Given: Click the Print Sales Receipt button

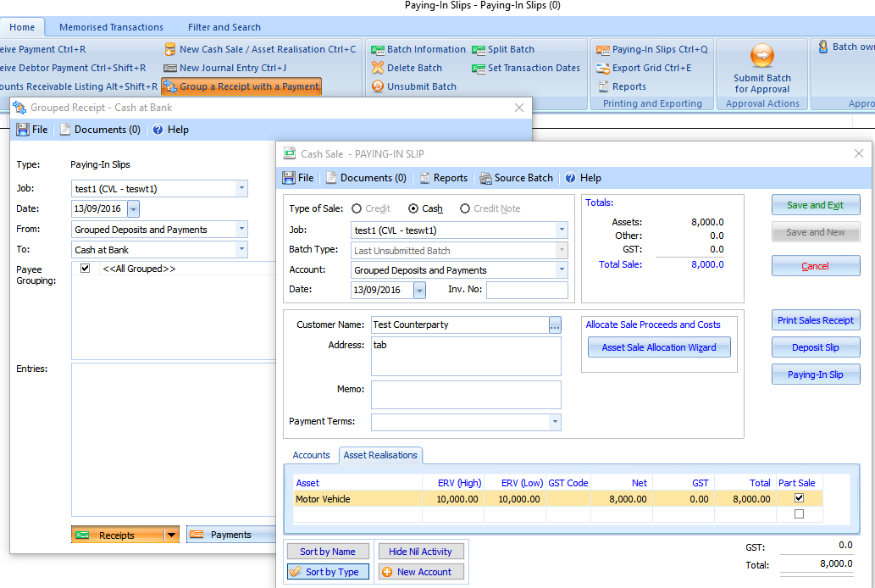Looking at the screenshot, I should point(815,319).
